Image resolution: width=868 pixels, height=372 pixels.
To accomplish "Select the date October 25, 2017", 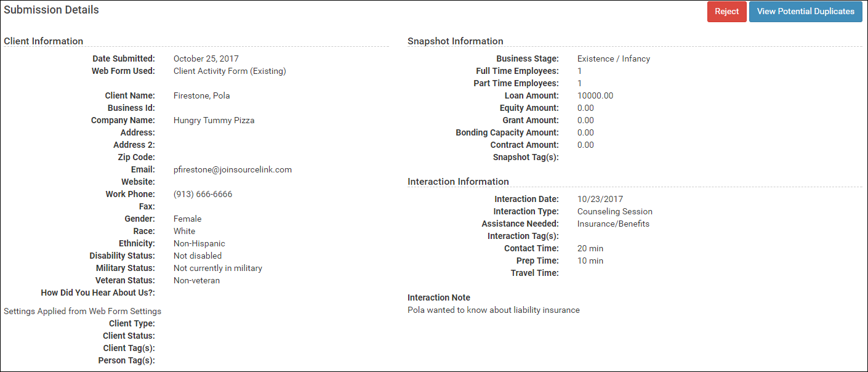I will tap(206, 59).
